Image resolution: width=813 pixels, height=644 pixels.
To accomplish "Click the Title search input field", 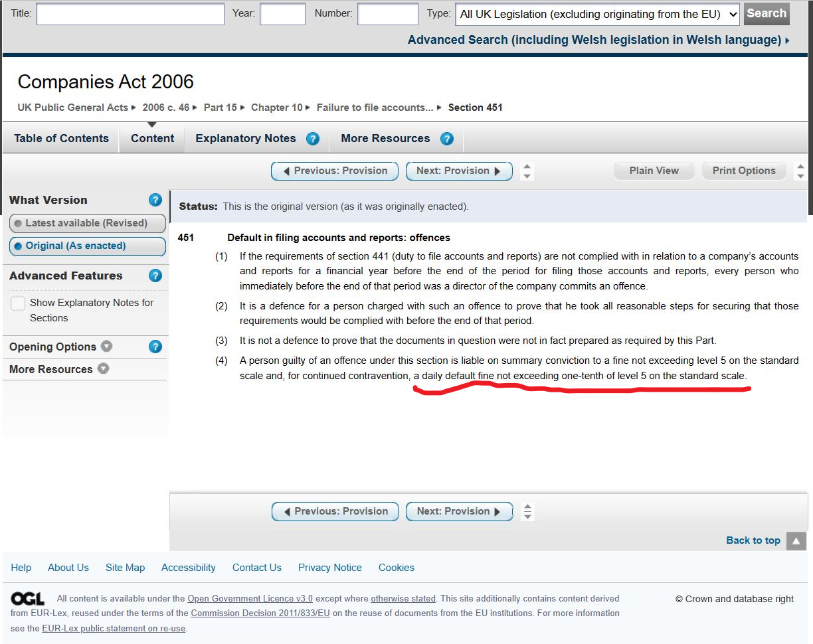I will point(130,14).
